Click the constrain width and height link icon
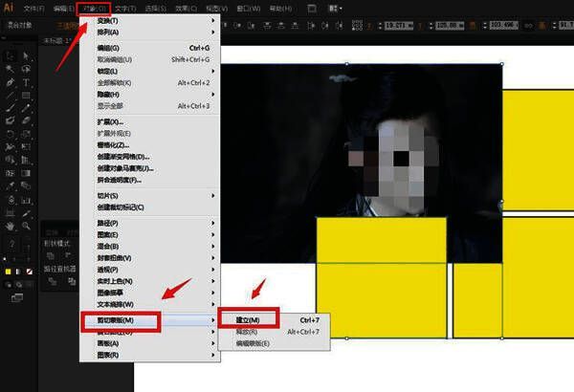 (x=529, y=26)
